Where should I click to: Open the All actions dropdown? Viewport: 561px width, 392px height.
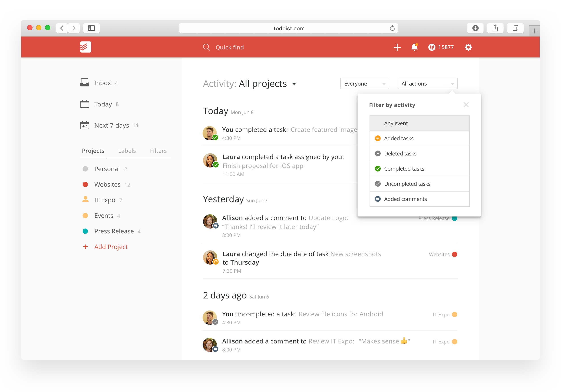[x=427, y=84]
